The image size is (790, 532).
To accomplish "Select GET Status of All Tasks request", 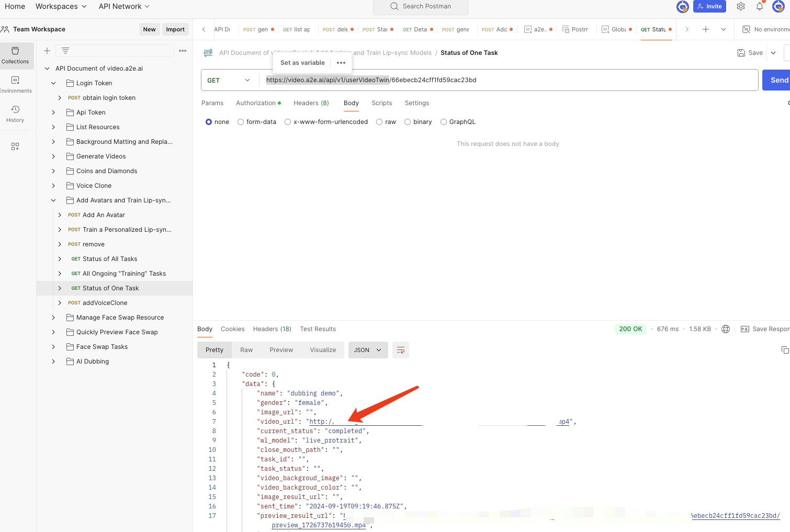I will pyautogui.click(x=110, y=259).
